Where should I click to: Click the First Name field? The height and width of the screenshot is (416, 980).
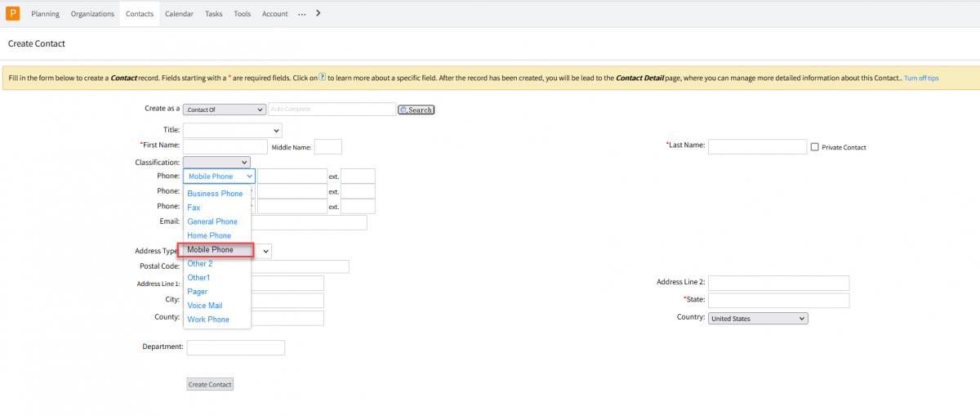[x=225, y=146]
